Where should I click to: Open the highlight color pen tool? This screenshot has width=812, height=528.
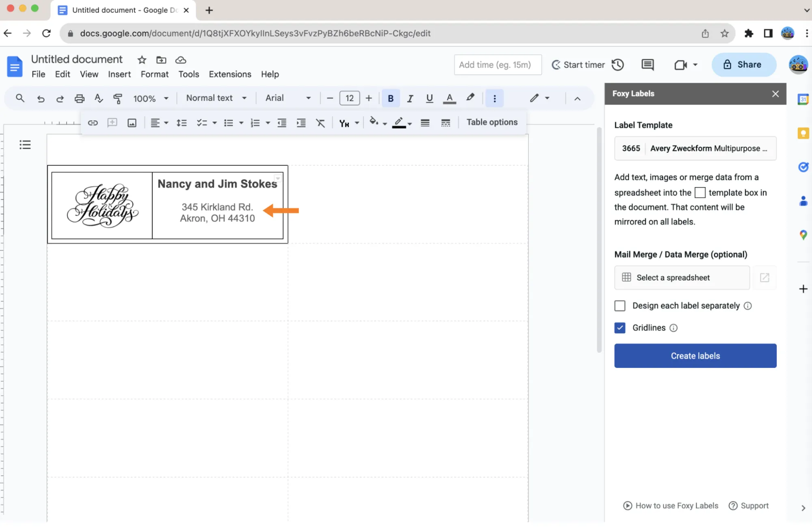[470, 97]
